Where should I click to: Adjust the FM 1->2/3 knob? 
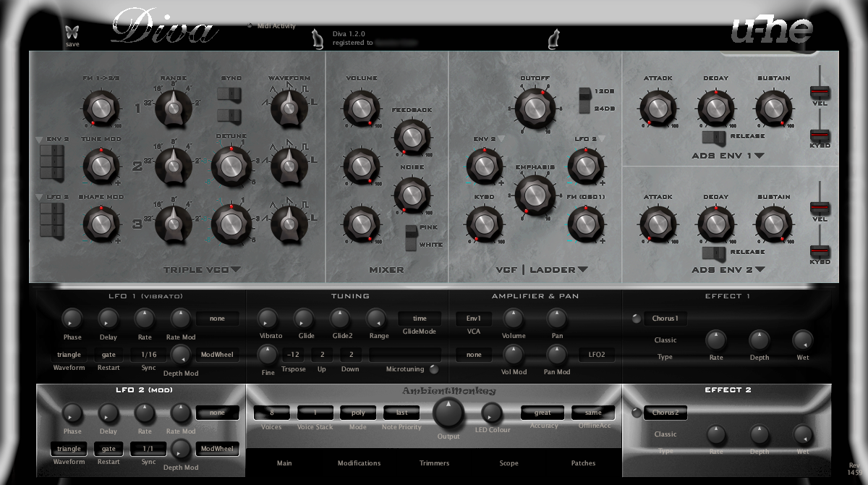pyautogui.click(x=101, y=109)
